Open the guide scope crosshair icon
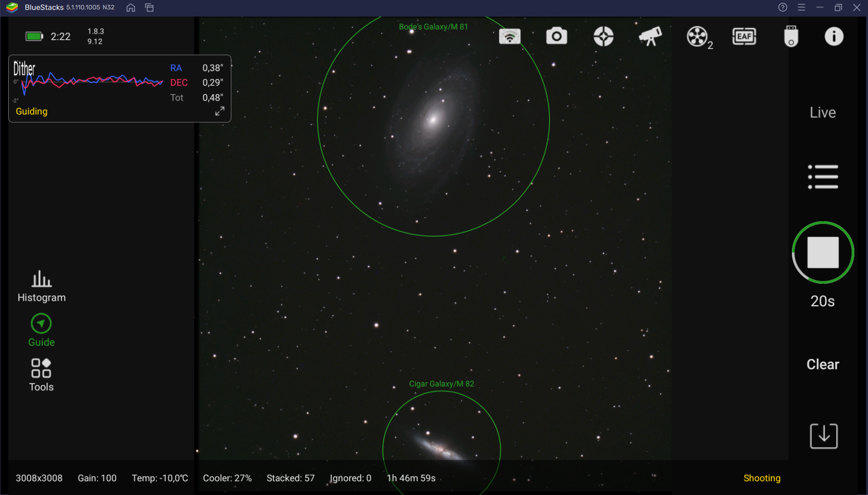The height and width of the screenshot is (495, 868). click(603, 36)
